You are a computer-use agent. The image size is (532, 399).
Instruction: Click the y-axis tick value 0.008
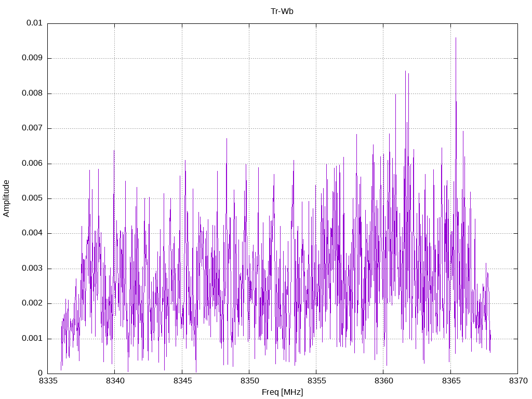(32, 94)
